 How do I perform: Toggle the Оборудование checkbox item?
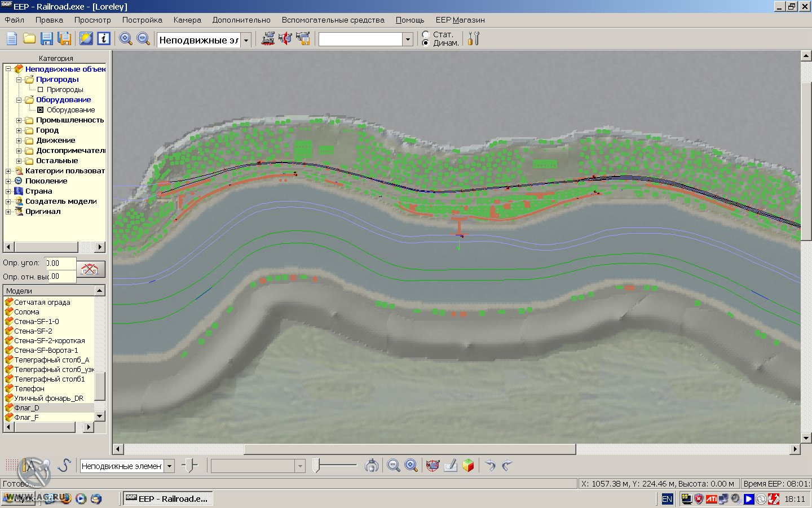coord(40,110)
